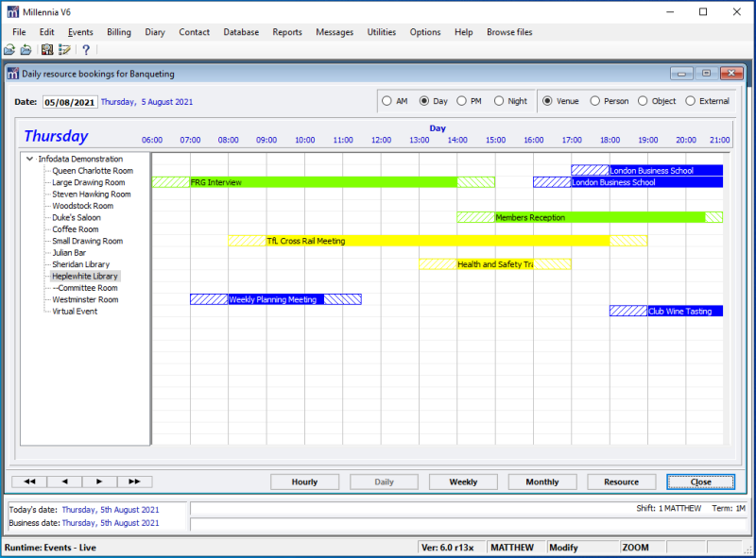Select the AM radio button
Viewport: 756px width, 558px height.
pyautogui.click(x=387, y=101)
